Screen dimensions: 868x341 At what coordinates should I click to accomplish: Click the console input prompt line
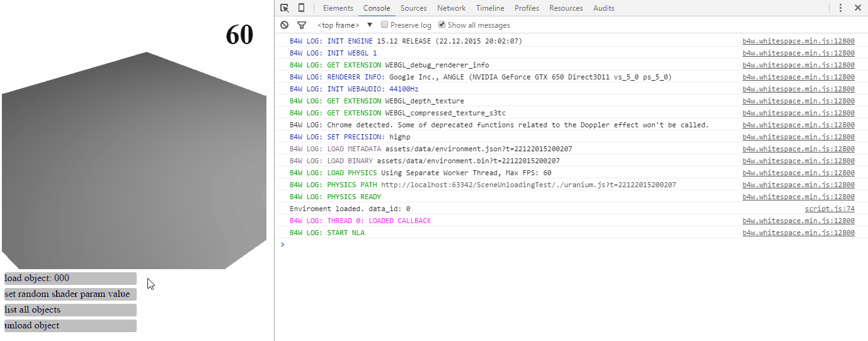coord(567,245)
